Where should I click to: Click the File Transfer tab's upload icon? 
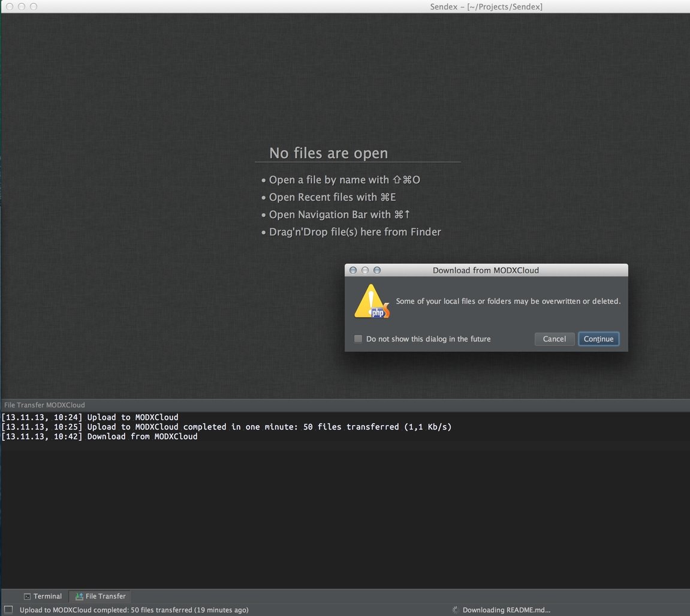click(79, 596)
